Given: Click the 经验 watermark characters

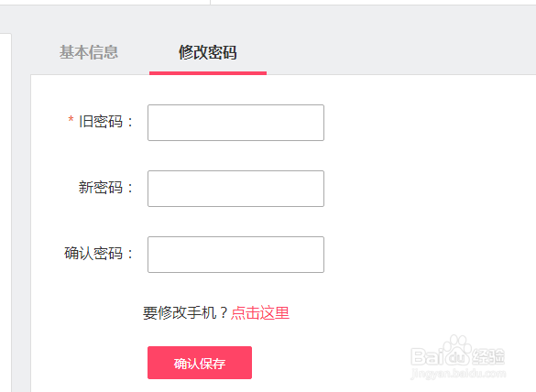Looking at the screenshot, I should 489,356.
